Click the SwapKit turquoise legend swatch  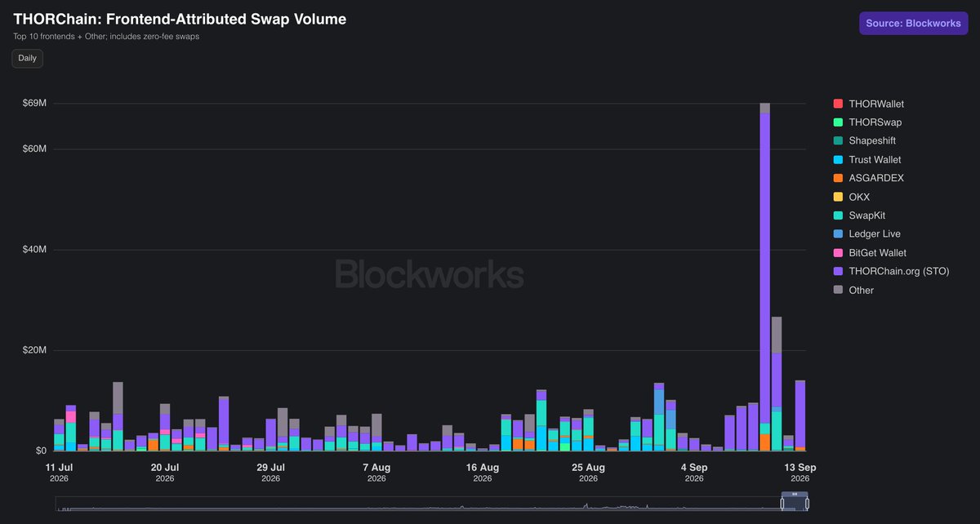837,215
